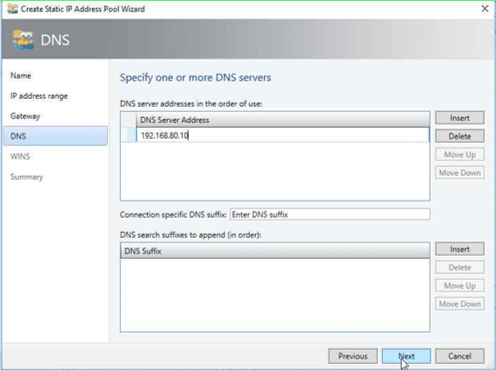The height and width of the screenshot is (370, 496).
Task: Go back with the Previous button
Action: point(353,356)
